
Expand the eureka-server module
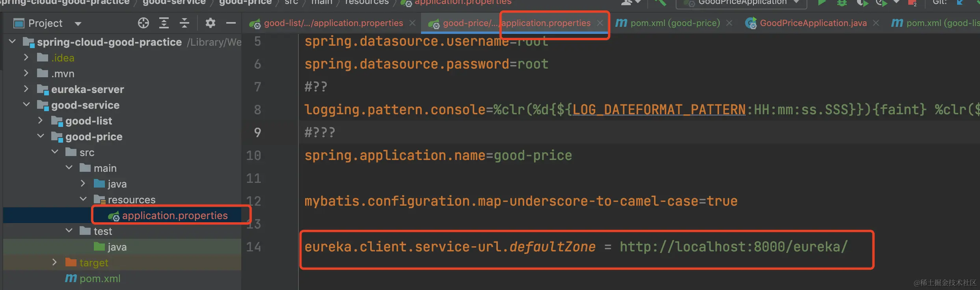click(26, 89)
